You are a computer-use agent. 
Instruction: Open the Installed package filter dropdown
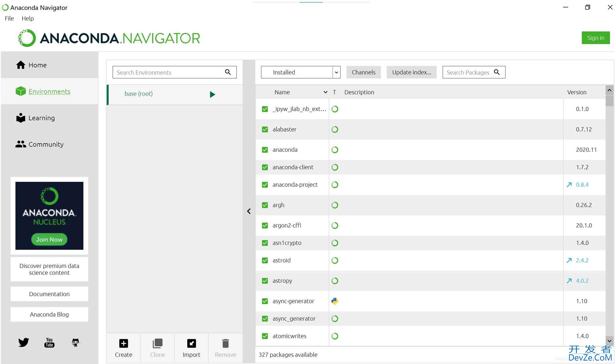pos(336,72)
